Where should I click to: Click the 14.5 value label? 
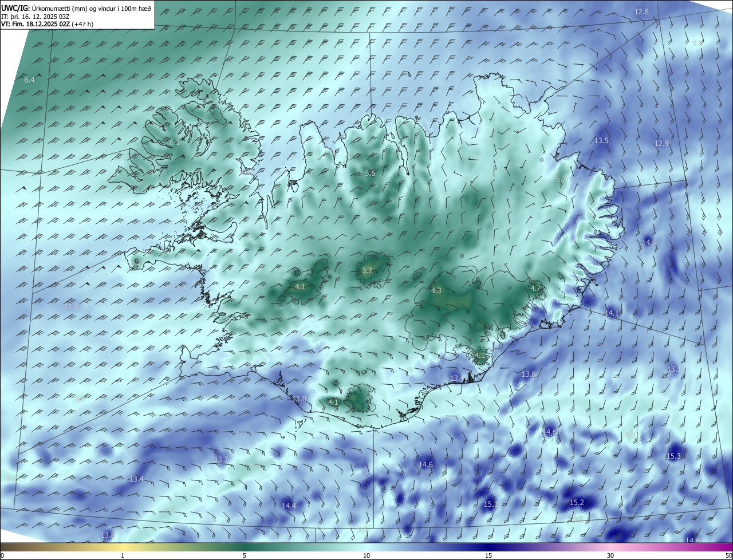pyautogui.click(x=649, y=243)
